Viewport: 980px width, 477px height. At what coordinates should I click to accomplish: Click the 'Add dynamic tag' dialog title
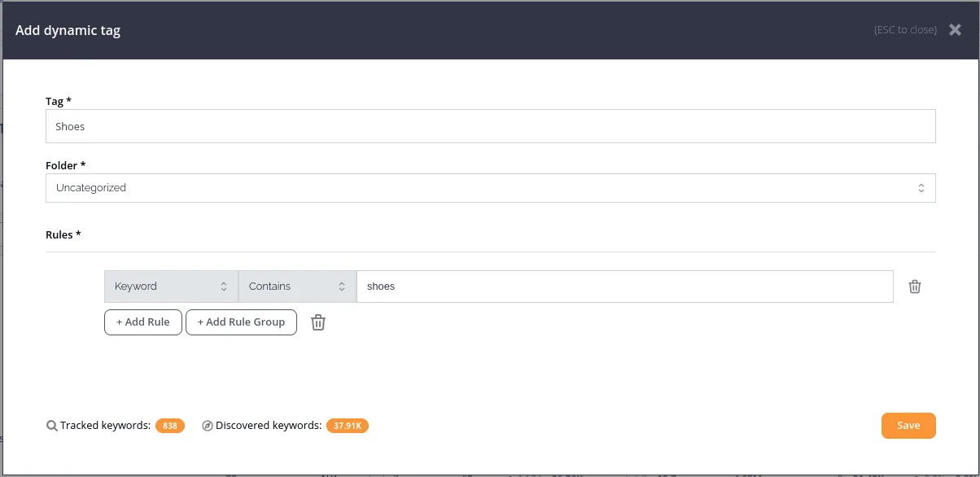[x=68, y=31]
